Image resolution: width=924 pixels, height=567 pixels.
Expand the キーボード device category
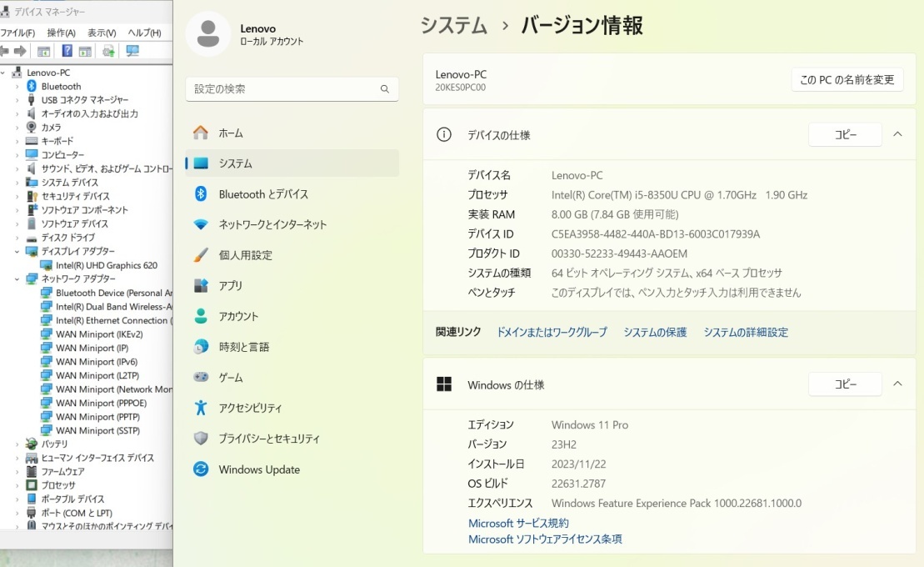(17, 141)
